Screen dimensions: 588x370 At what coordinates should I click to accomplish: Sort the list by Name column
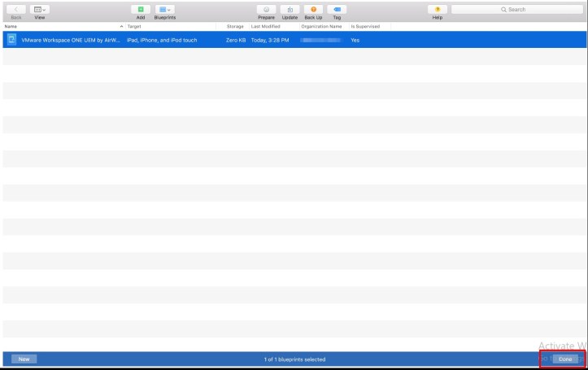[57, 26]
